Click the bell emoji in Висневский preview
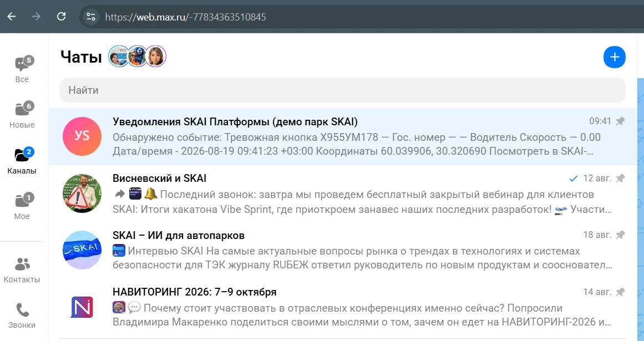 point(151,194)
